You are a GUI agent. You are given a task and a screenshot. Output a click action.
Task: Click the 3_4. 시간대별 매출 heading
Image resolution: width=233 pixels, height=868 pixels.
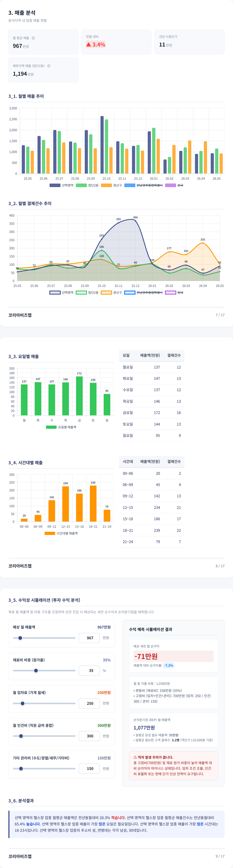click(x=26, y=463)
